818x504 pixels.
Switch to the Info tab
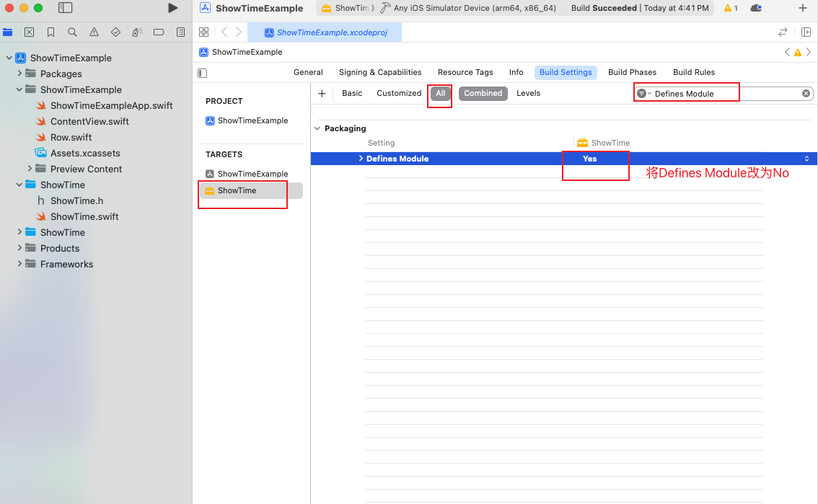(x=516, y=72)
